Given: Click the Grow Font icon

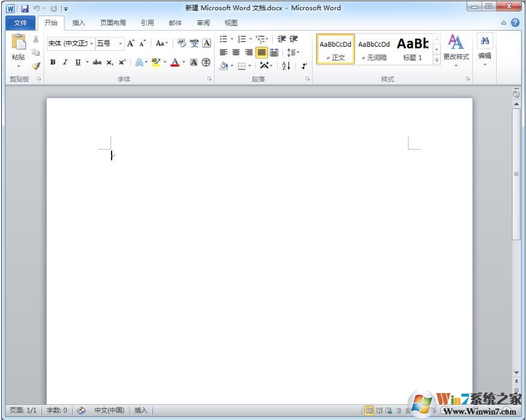Looking at the screenshot, I should (131, 43).
